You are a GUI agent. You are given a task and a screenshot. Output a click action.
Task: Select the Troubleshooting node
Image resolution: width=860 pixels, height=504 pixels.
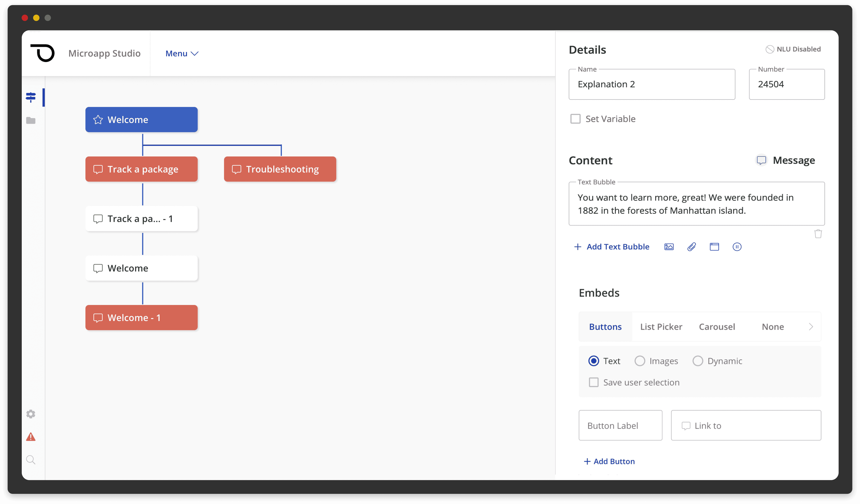pos(280,169)
